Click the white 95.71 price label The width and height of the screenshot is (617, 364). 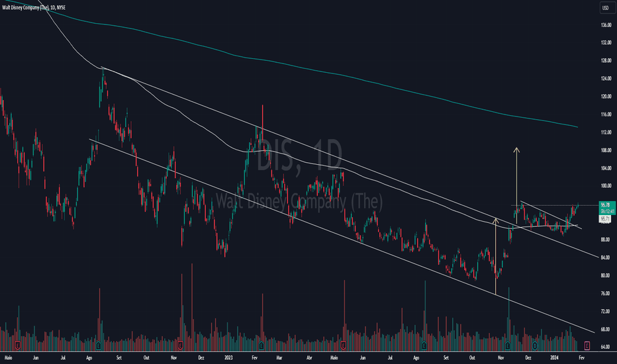pos(605,218)
